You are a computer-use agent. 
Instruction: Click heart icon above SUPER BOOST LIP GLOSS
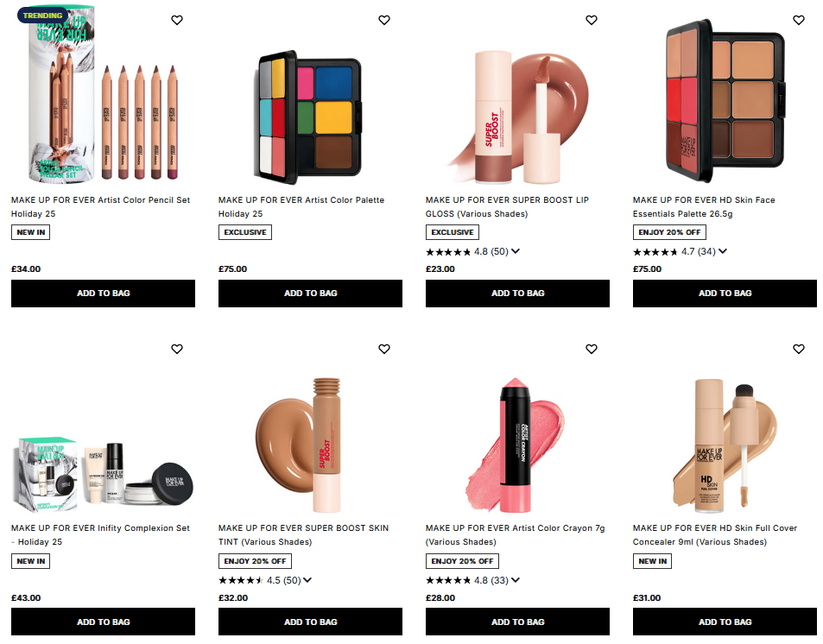point(592,20)
